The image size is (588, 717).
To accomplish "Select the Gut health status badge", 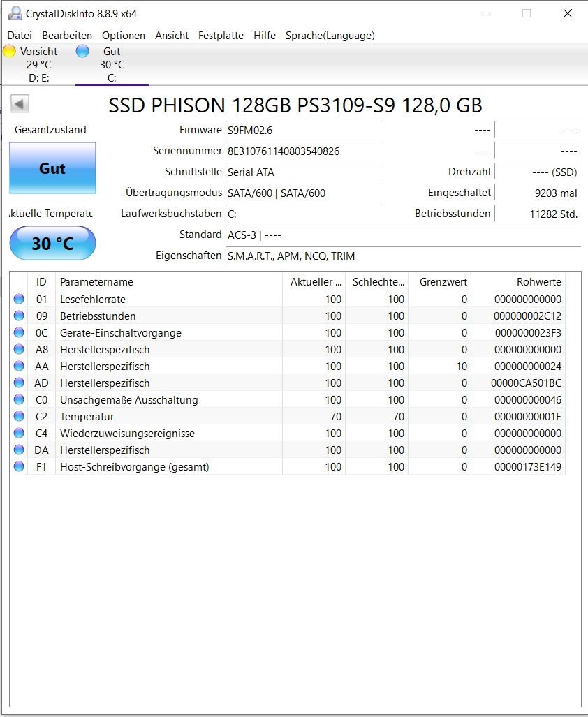I will 52,168.
